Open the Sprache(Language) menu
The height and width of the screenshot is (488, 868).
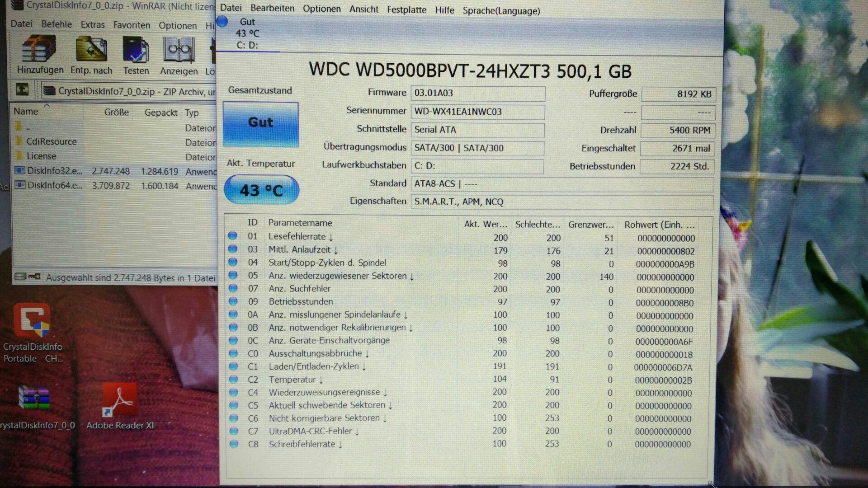501,10
